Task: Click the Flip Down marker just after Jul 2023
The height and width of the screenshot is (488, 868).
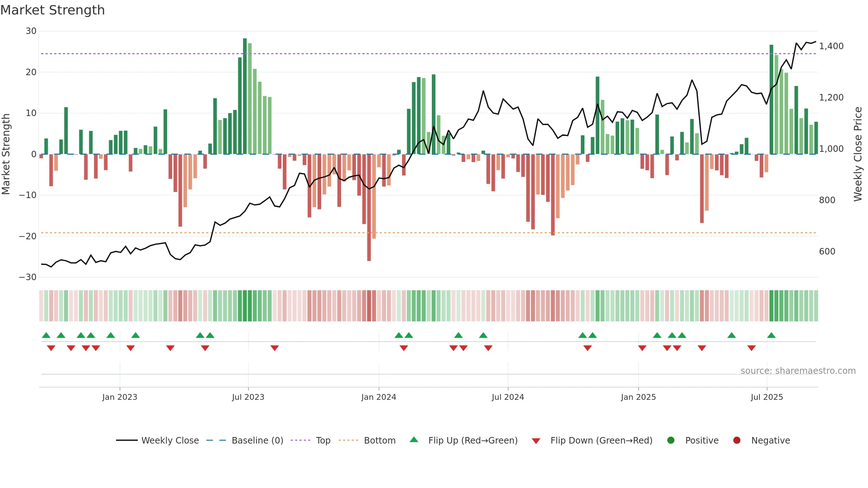Action: pyautogui.click(x=275, y=348)
